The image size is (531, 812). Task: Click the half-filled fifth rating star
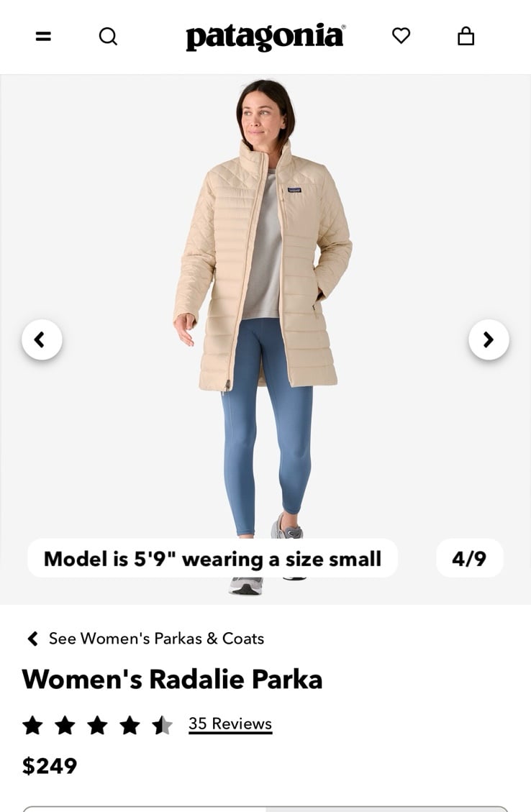pyautogui.click(x=162, y=725)
